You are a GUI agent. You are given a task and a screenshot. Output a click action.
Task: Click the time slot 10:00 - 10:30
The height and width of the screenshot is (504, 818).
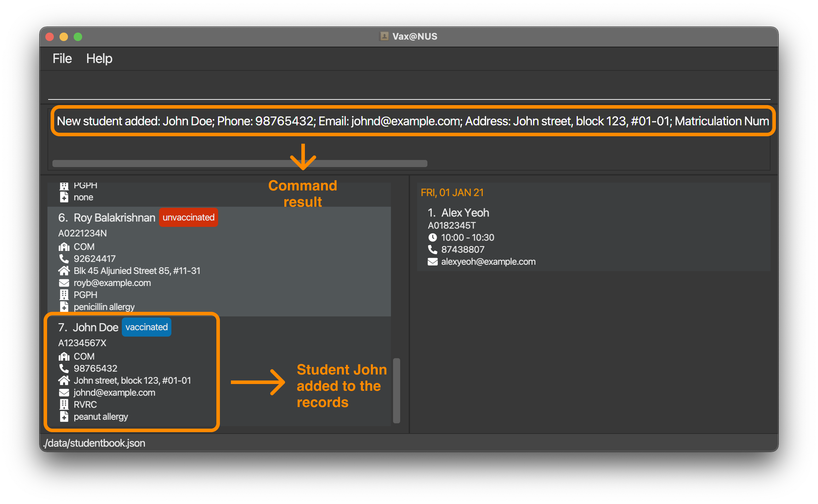click(x=468, y=237)
